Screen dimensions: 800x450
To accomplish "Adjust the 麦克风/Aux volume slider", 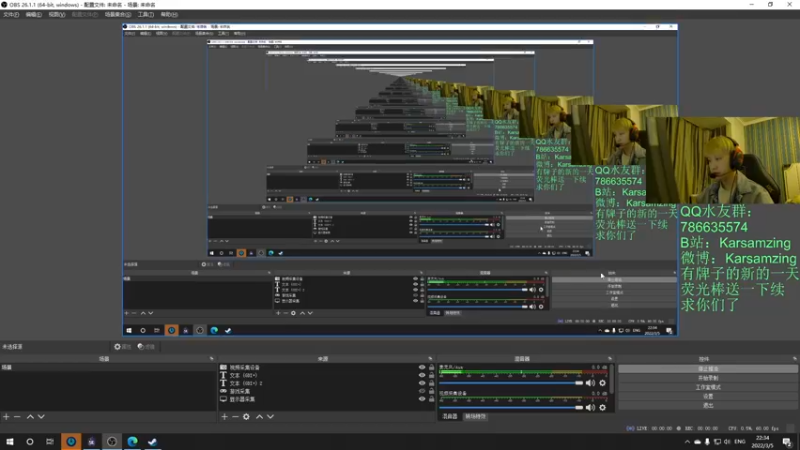I will click(511, 383).
